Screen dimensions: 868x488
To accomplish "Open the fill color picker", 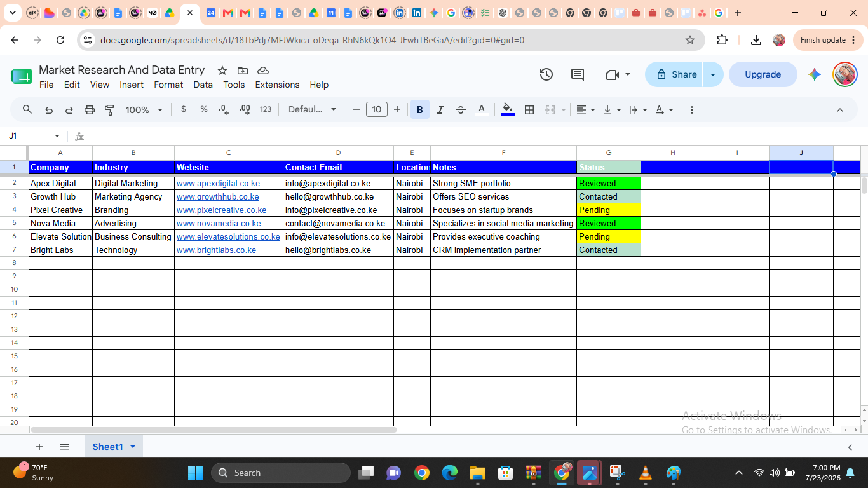I will [508, 109].
